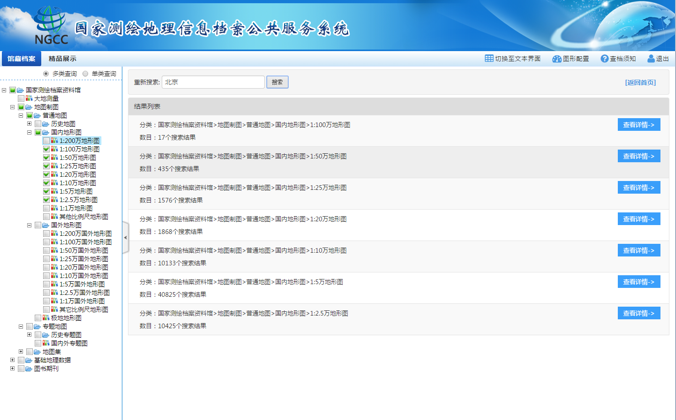Click chart icon beside 1:200万地形图
The image size is (676, 420).
click(x=54, y=141)
